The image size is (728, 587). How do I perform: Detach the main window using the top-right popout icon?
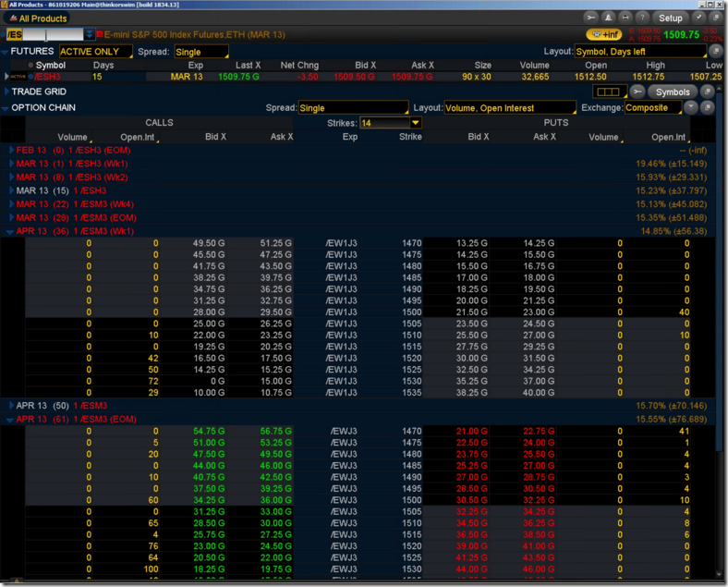715,18
